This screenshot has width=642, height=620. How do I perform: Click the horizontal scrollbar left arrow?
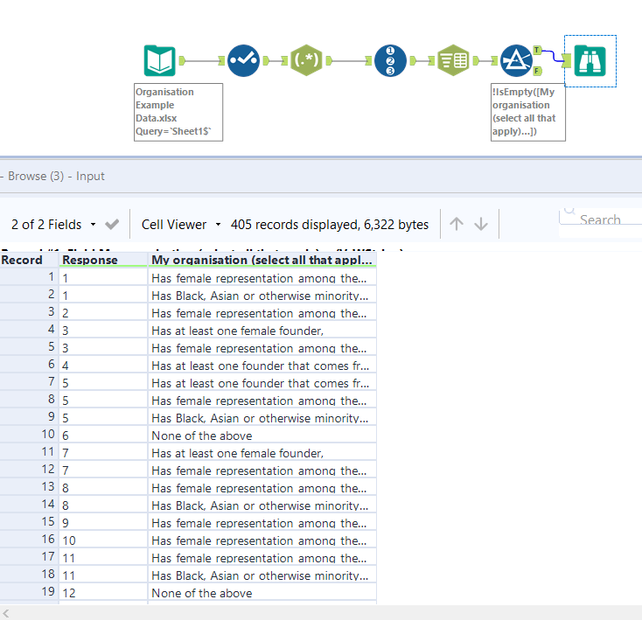coord(8,612)
